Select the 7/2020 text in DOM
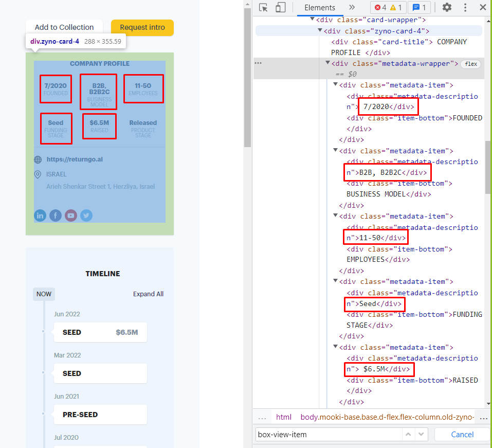492x448 pixels. (x=376, y=107)
